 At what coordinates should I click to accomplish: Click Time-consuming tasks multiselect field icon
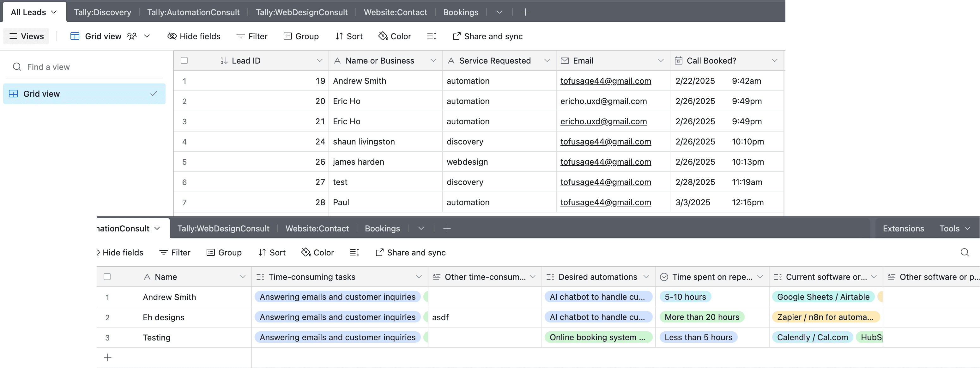[x=260, y=277]
